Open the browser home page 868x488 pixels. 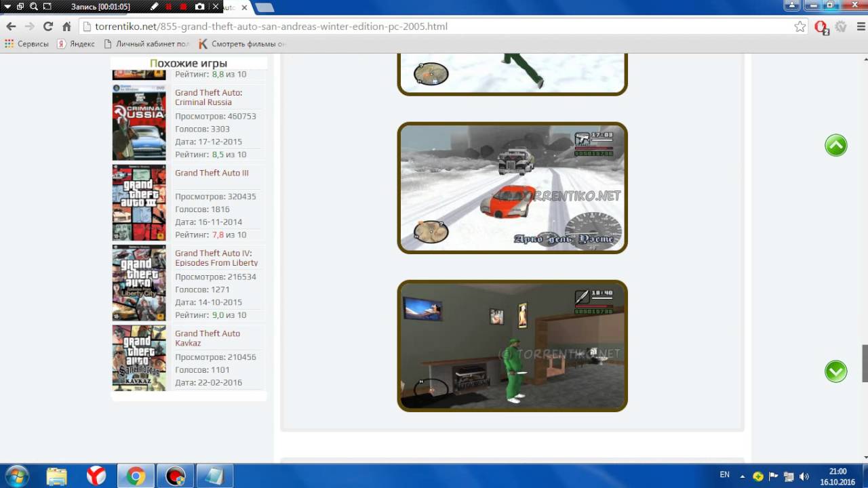[66, 26]
